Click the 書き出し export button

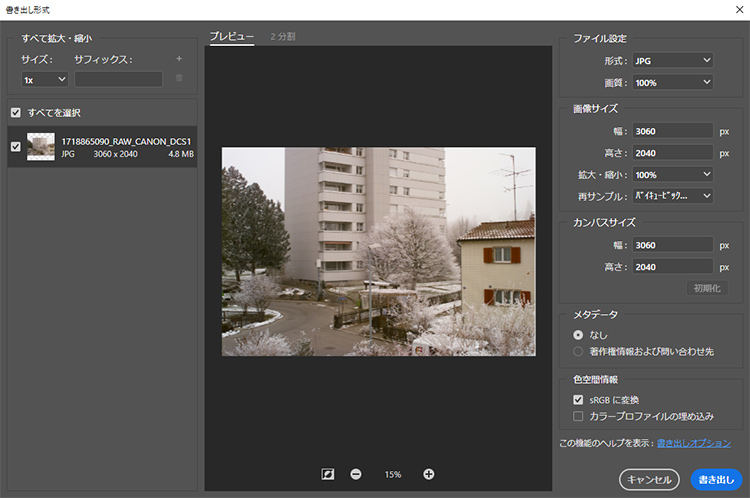(x=716, y=479)
